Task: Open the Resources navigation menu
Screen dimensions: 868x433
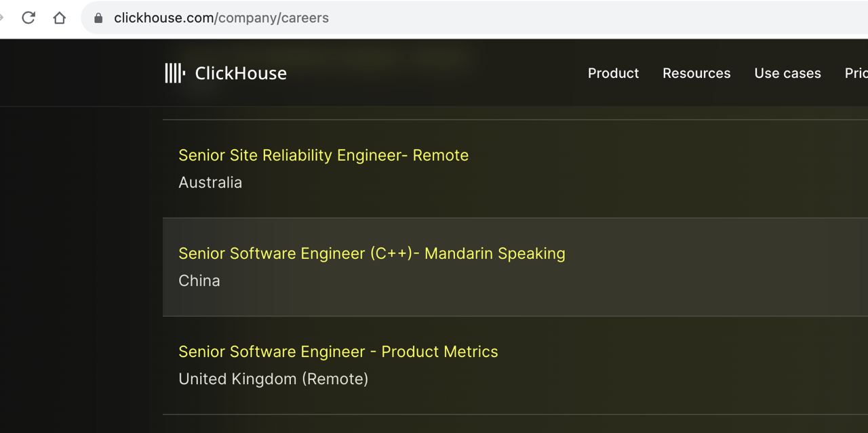Action: pos(696,73)
